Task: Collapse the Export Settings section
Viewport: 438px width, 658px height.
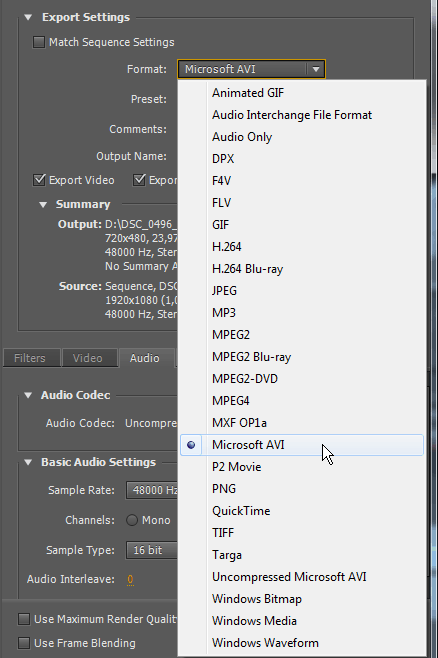Action: (x=28, y=18)
